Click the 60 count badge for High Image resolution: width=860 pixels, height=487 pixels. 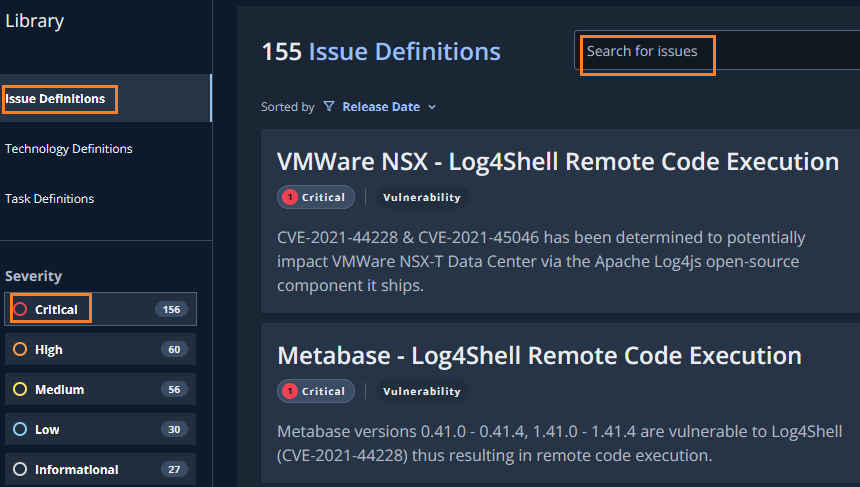(174, 350)
